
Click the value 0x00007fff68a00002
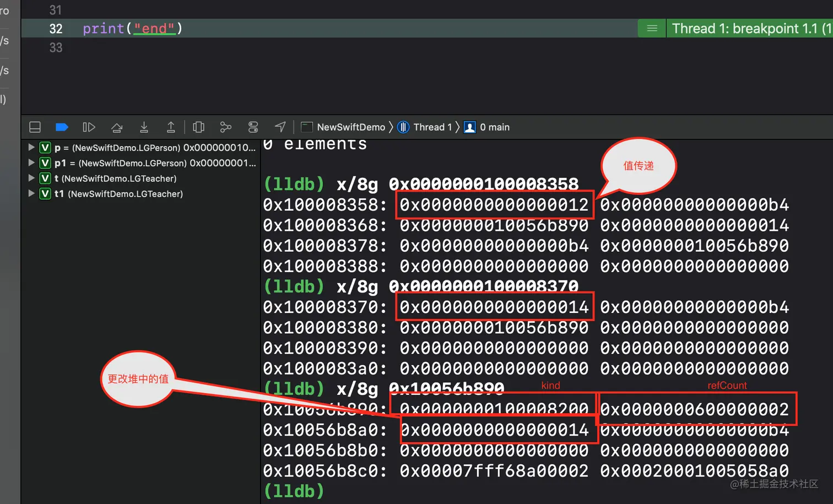pos(494,471)
